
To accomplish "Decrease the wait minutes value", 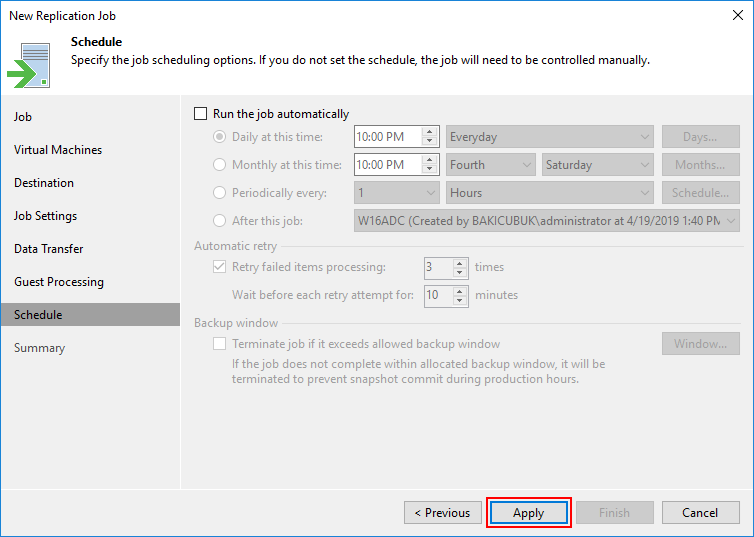I will point(460,300).
